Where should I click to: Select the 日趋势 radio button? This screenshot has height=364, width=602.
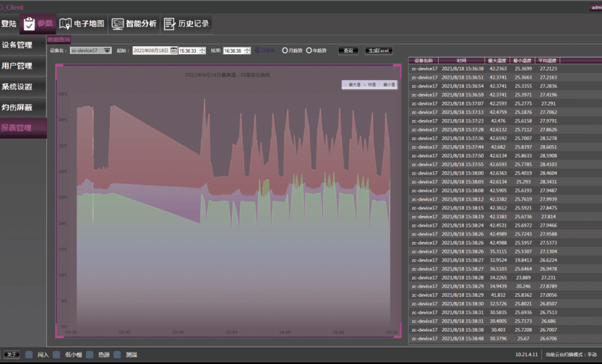pos(257,51)
